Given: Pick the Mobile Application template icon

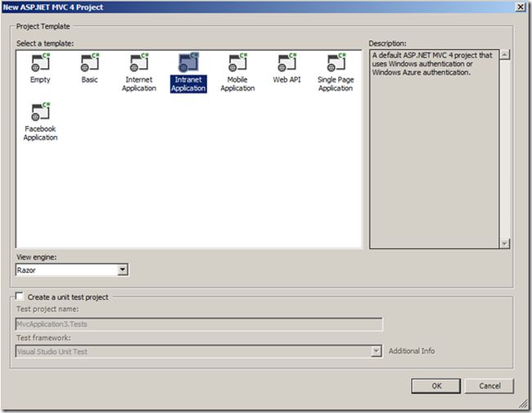Looking at the screenshot, I should point(237,62).
